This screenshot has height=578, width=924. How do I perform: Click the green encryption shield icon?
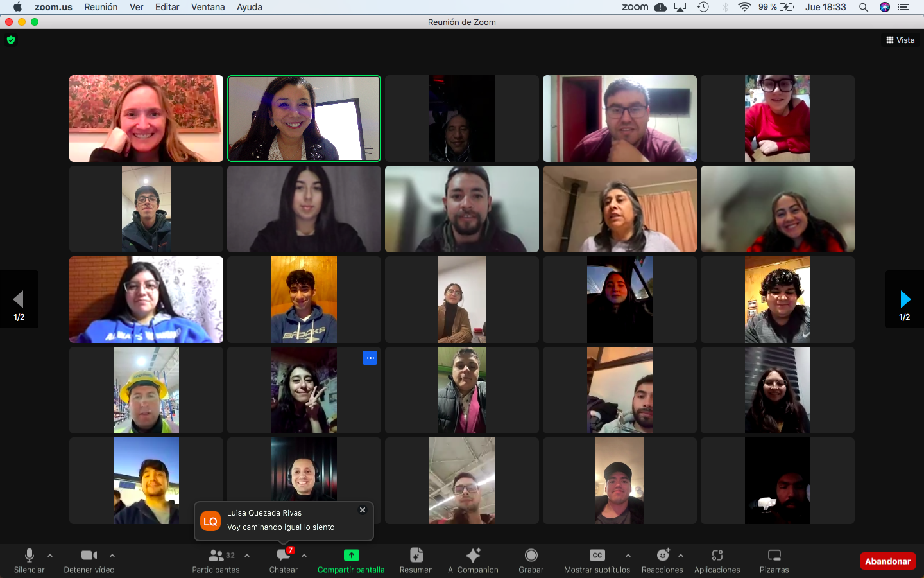11,40
